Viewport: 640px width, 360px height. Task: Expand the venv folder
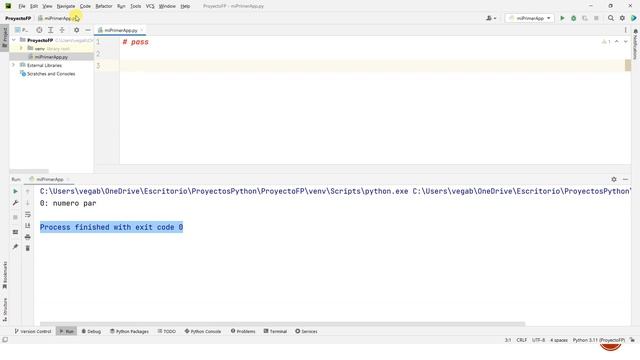(21, 48)
